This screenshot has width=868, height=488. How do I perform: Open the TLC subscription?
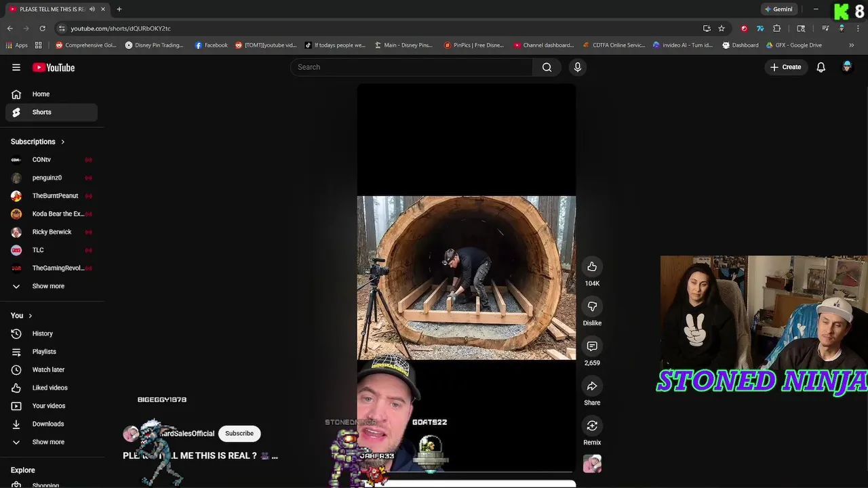(x=52, y=250)
